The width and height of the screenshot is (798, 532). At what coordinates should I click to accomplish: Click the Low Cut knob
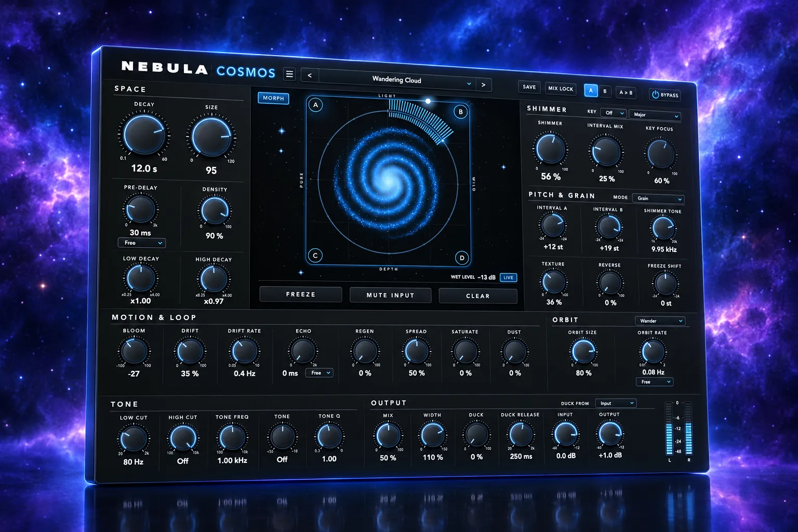coord(134,439)
